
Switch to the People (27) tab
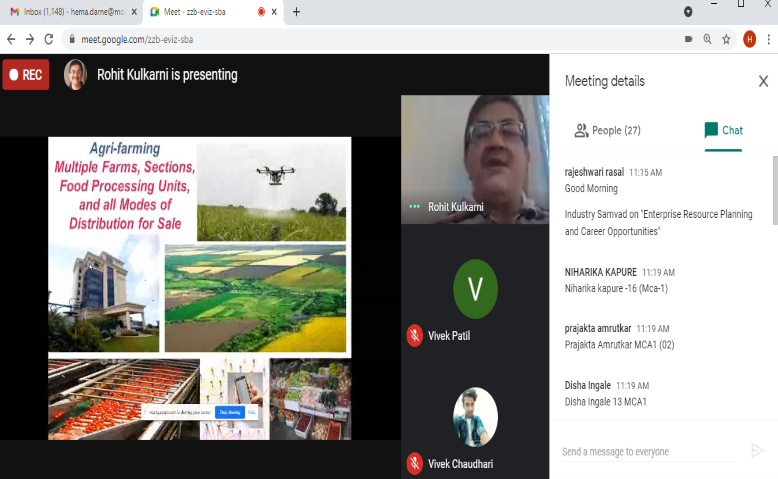pos(607,130)
